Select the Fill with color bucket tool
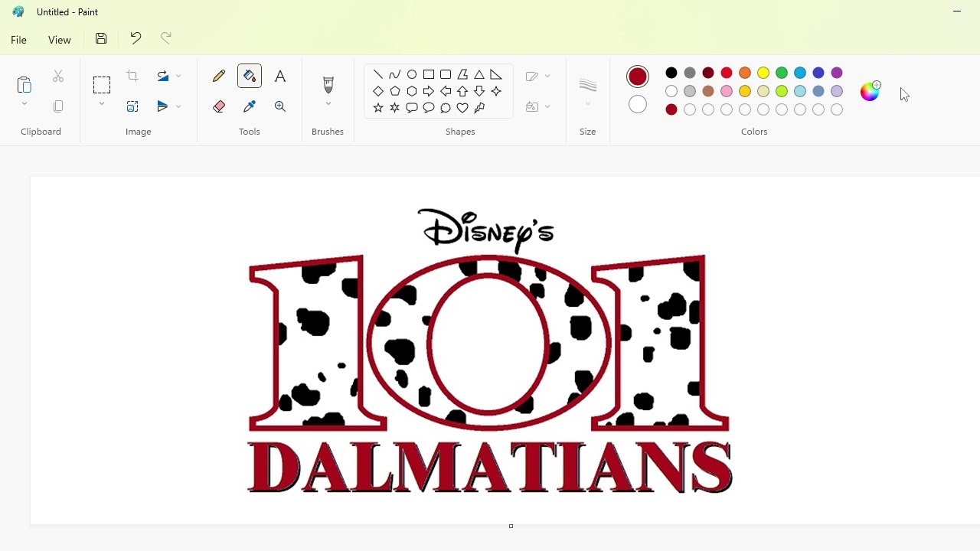980x551 pixels. (x=250, y=76)
